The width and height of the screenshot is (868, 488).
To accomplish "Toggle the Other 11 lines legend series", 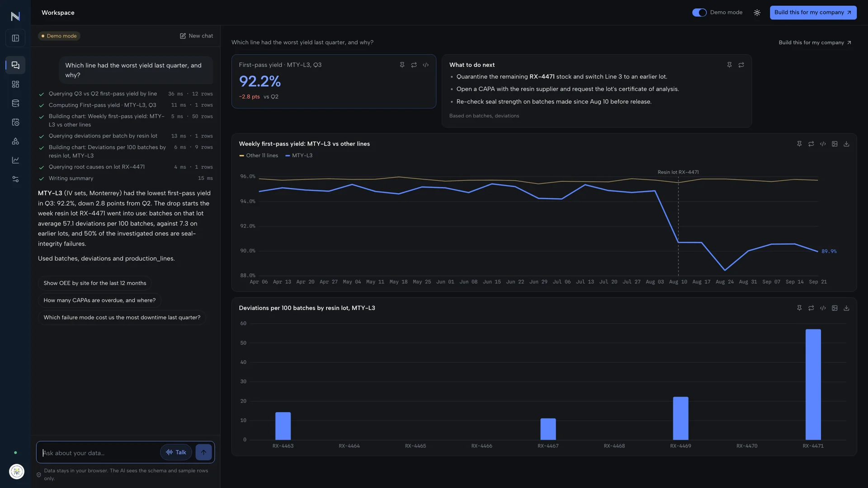I will [259, 155].
